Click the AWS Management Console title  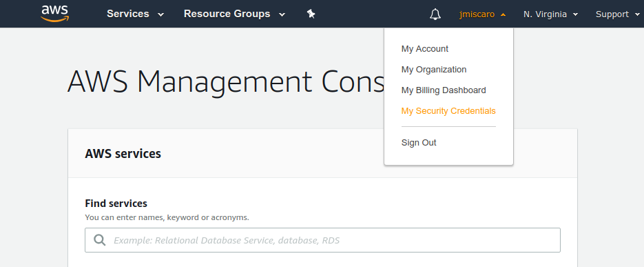[225, 81]
